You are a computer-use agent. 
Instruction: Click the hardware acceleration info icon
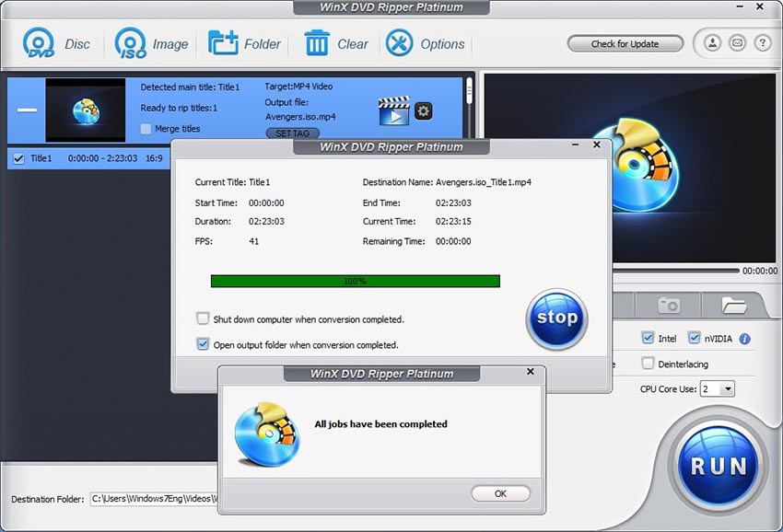[x=744, y=339]
